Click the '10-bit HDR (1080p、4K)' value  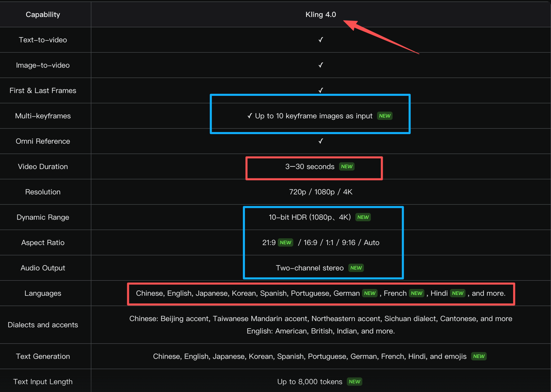[x=310, y=217]
